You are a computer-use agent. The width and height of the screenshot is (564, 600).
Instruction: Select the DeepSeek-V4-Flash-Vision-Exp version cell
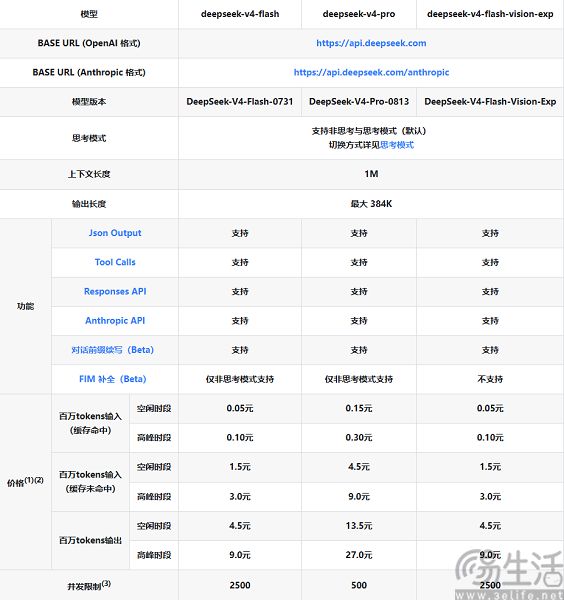tap(490, 102)
